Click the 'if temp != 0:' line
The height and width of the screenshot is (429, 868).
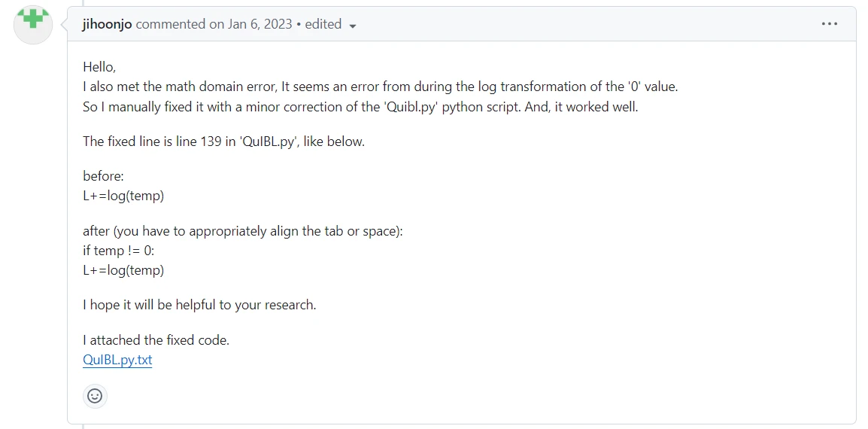[x=118, y=251]
